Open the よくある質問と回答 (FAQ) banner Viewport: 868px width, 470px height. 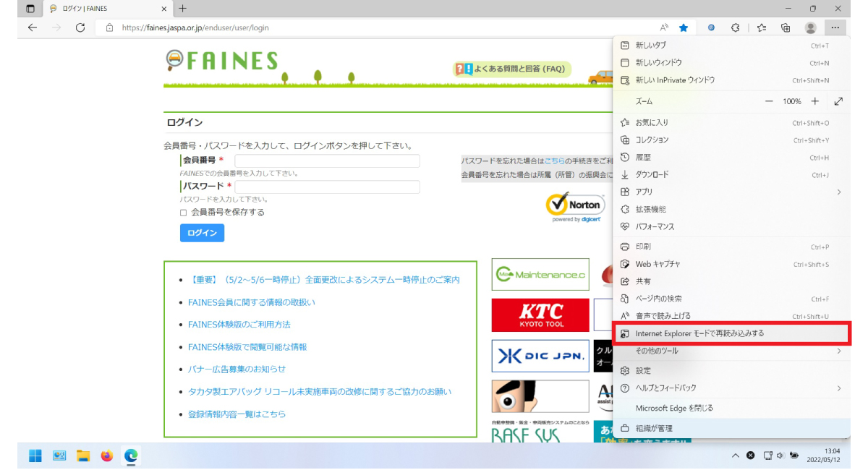coord(512,69)
